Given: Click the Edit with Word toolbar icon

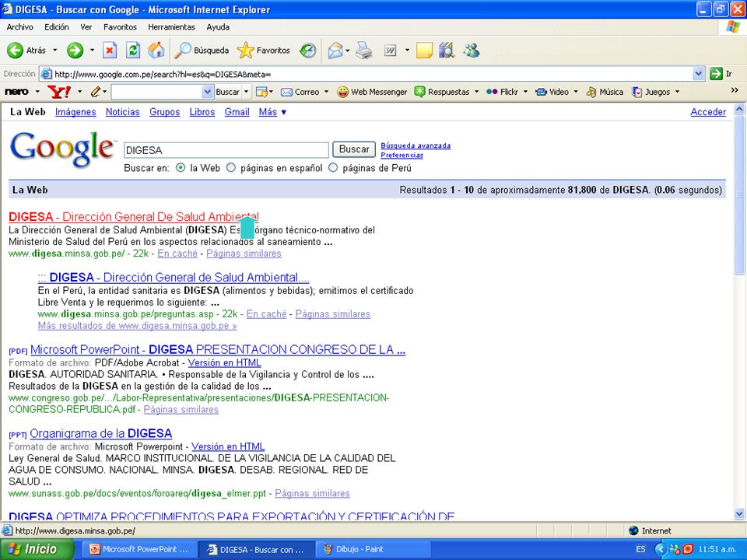Looking at the screenshot, I should (390, 50).
